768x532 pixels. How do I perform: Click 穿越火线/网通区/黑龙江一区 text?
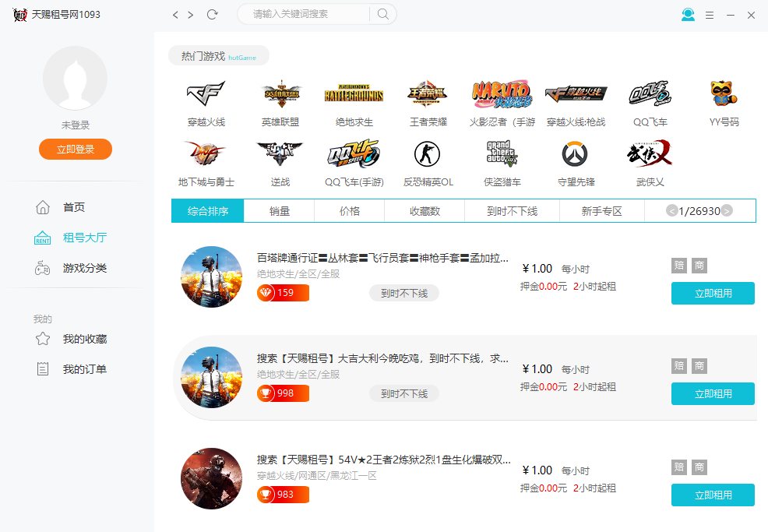click(x=317, y=476)
